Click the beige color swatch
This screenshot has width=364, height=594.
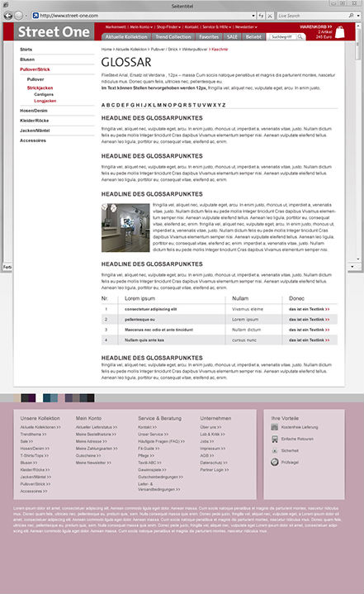(x=17, y=397)
